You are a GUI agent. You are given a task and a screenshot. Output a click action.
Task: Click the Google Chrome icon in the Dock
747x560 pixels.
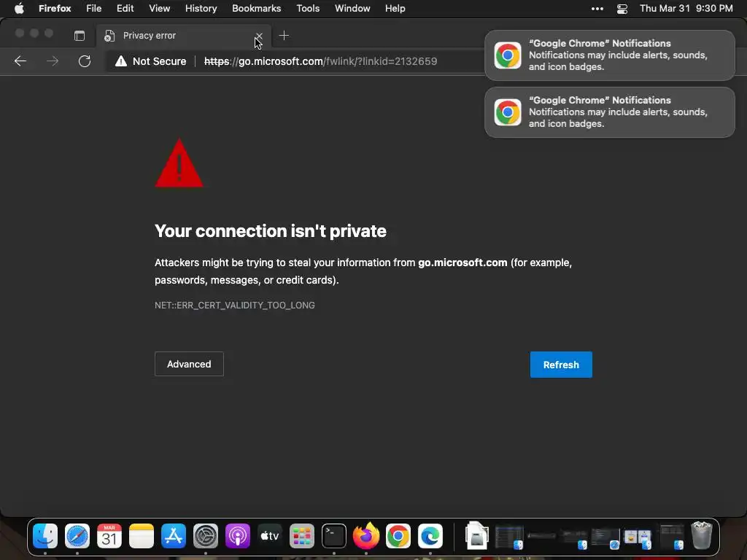[x=398, y=536]
